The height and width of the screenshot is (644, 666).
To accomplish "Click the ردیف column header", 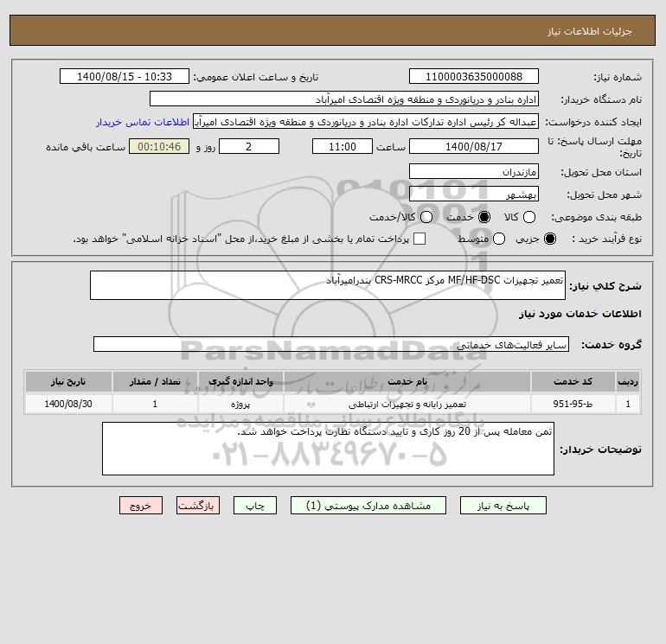I will (x=628, y=381).
